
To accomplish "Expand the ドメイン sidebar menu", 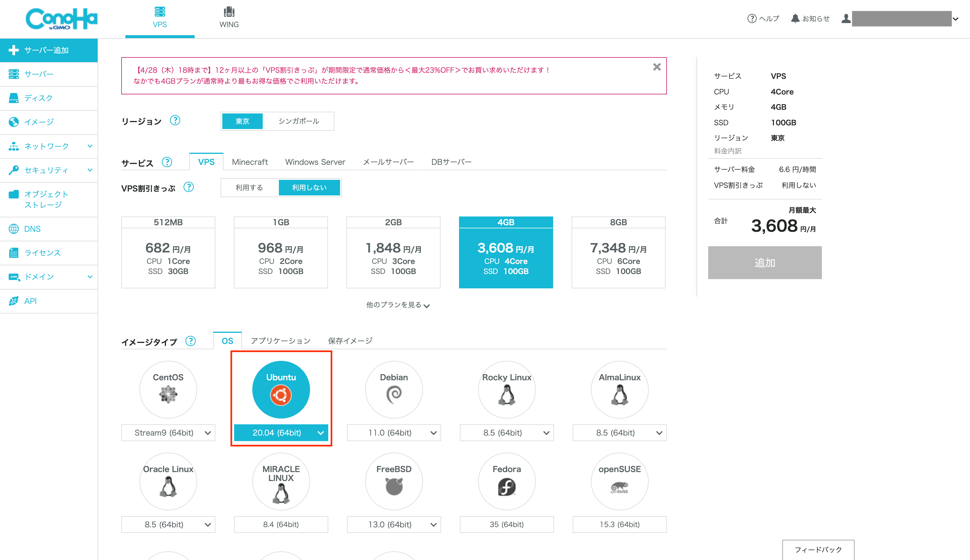I will 49,277.
